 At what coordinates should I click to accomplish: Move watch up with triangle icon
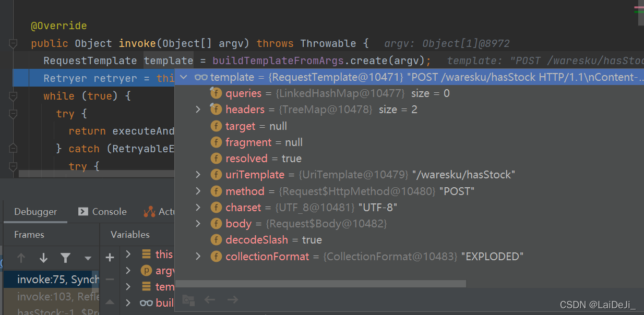click(x=110, y=301)
